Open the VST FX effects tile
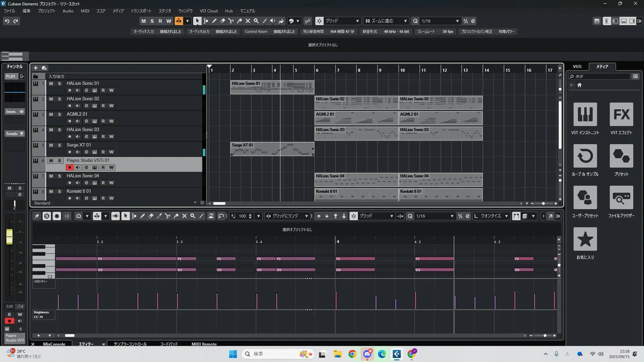 tap(621, 115)
